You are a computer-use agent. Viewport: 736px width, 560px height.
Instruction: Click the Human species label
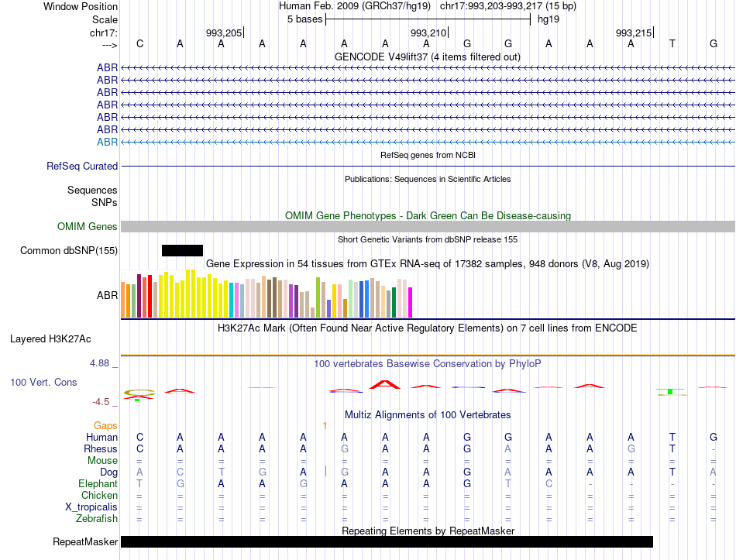click(101, 437)
